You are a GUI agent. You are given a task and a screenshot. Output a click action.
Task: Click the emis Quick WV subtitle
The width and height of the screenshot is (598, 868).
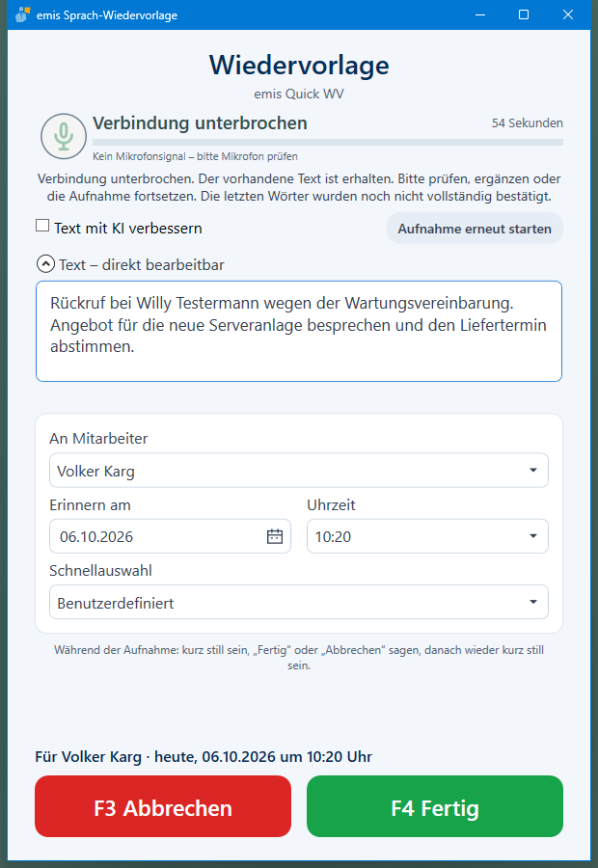click(299, 95)
